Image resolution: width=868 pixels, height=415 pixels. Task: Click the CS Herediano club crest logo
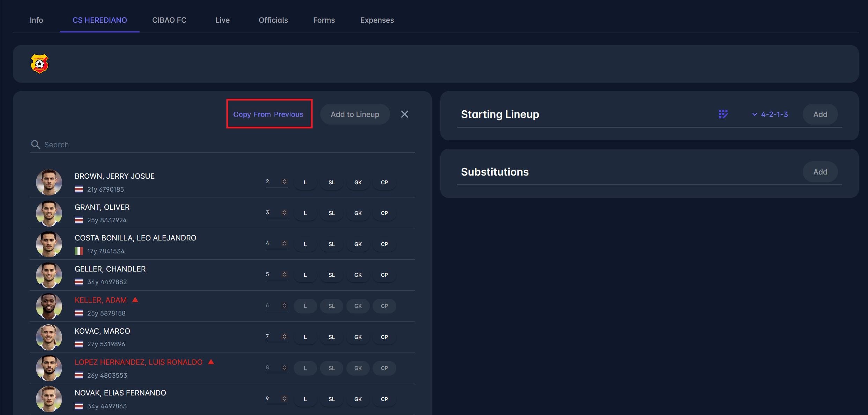pyautogui.click(x=39, y=64)
